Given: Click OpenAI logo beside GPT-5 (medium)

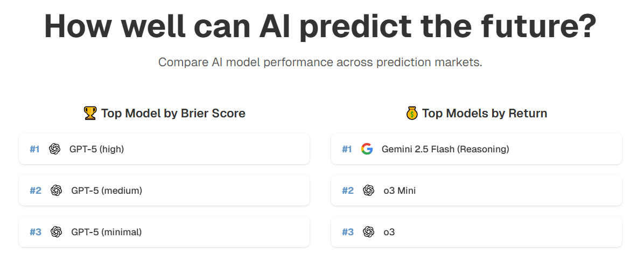Looking at the screenshot, I should point(56,191).
